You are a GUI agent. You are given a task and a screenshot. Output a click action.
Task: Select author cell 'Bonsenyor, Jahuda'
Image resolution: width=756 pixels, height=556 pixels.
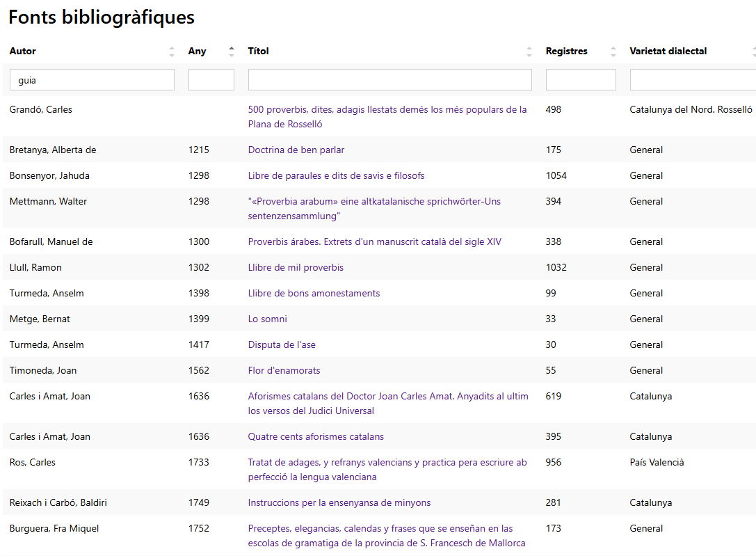(x=49, y=175)
